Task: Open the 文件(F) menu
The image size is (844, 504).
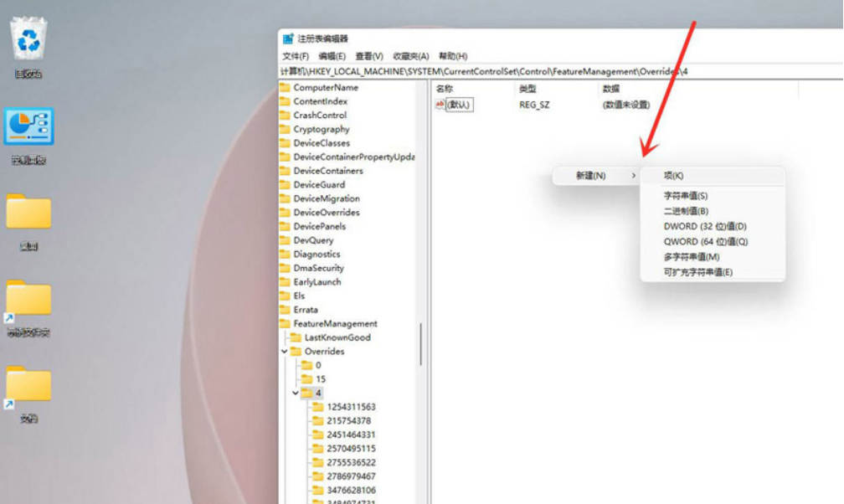Action: click(x=295, y=56)
